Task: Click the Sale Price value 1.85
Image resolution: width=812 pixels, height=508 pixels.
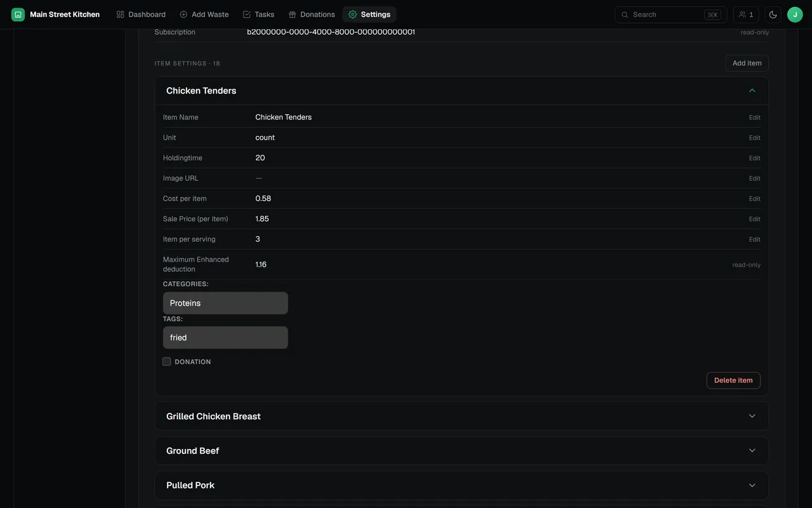Action: [x=262, y=218]
